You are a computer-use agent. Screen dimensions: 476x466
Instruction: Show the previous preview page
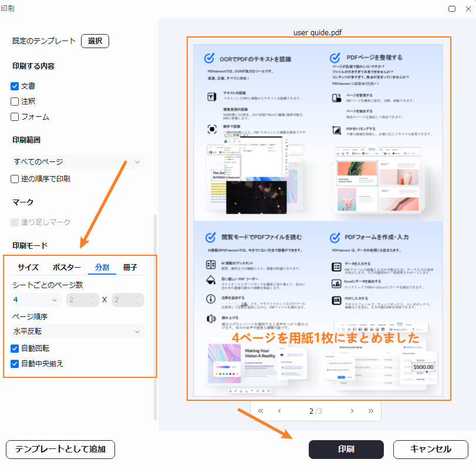[278, 411]
